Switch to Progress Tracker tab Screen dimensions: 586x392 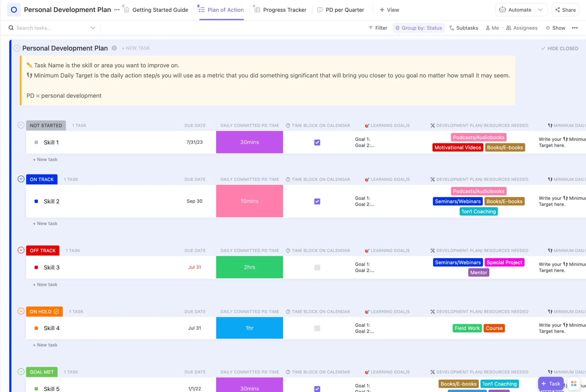click(280, 10)
